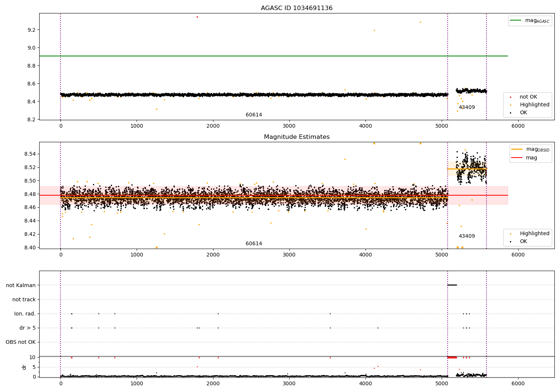The height and width of the screenshot is (392, 560).
Task: Click the rotated 'dr' axis label
Action: click(24, 367)
